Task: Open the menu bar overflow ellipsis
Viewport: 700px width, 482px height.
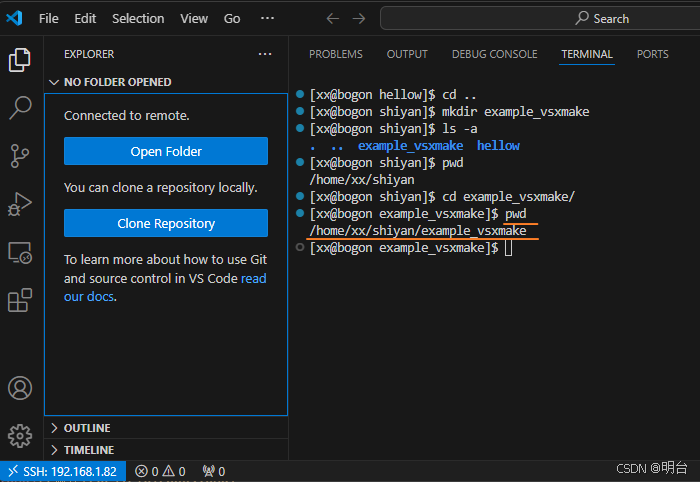Action: point(267,18)
